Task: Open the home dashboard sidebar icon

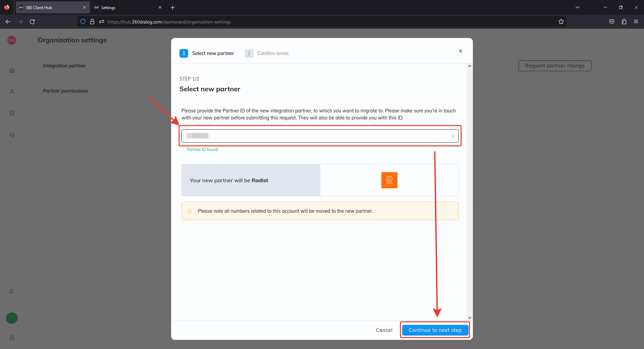Action: [12, 70]
